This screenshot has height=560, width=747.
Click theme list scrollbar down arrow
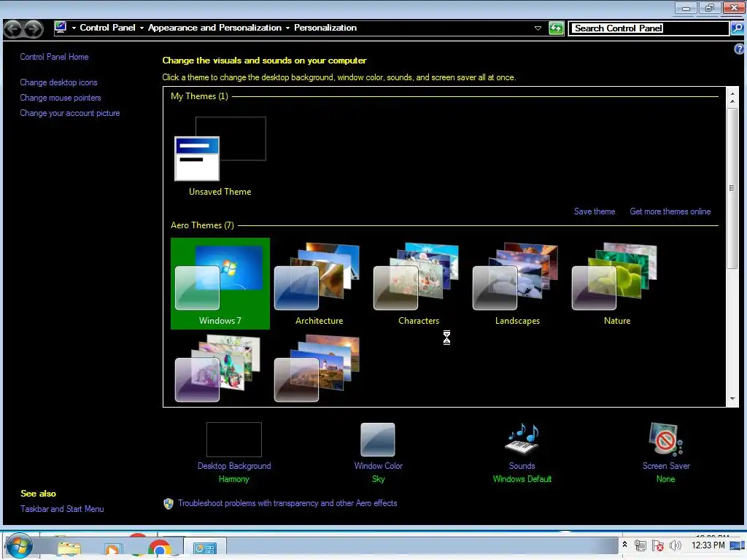pos(732,399)
